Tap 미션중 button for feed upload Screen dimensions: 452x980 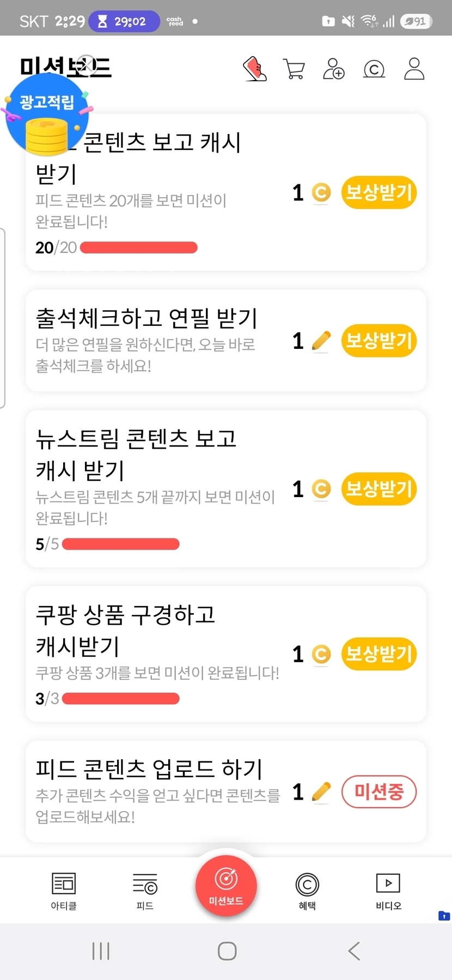pyautogui.click(x=378, y=791)
